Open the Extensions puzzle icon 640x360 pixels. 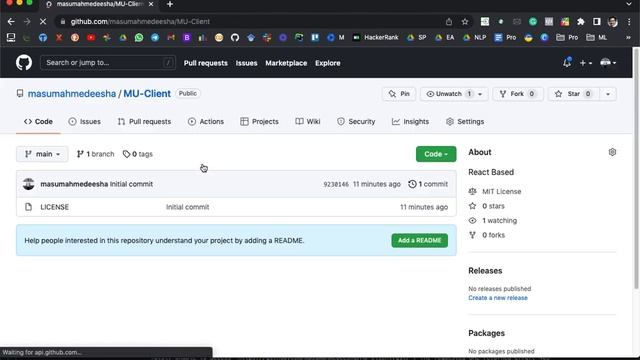pos(580,22)
